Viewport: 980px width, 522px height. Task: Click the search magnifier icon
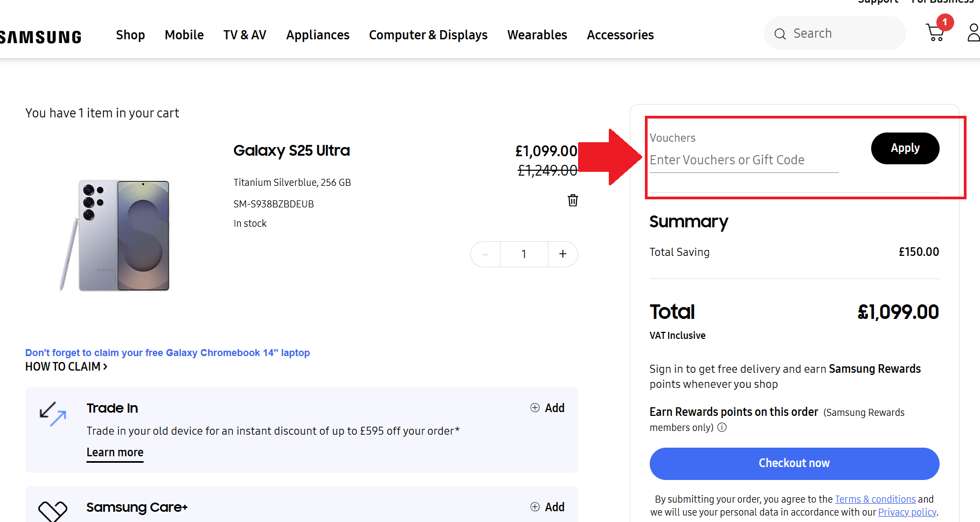click(780, 34)
